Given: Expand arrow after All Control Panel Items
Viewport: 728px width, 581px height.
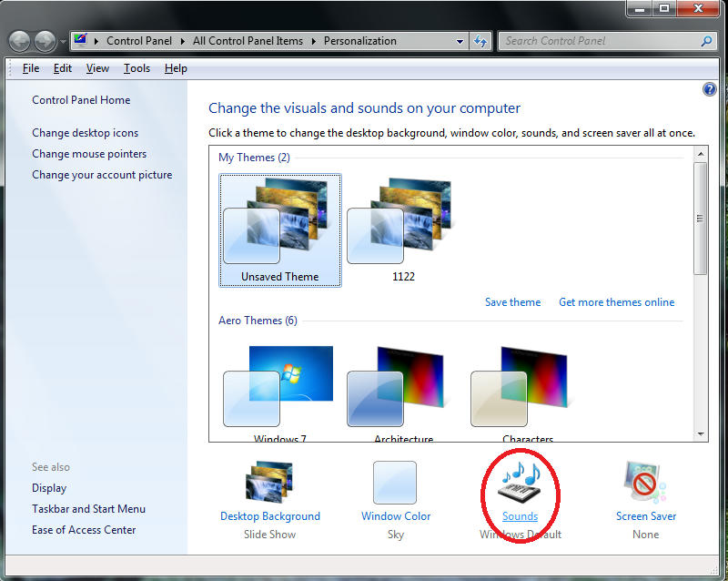Looking at the screenshot, I should click(313, 41).
